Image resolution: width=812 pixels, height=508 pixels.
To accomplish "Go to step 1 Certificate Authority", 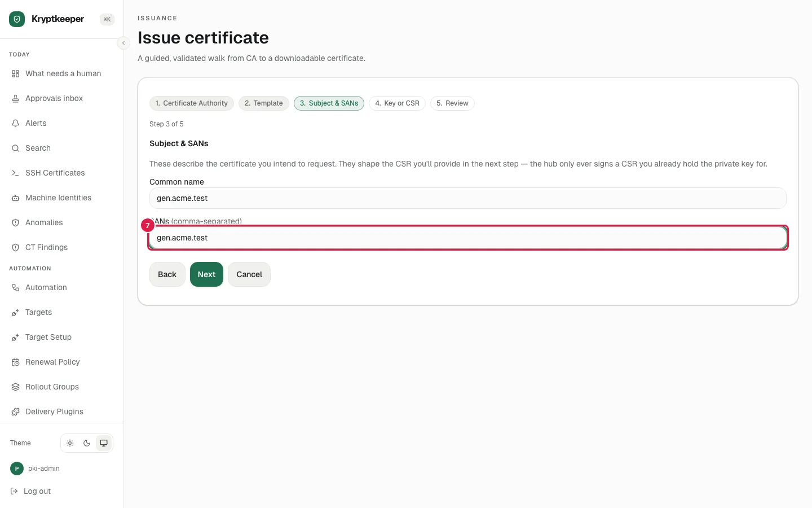I will (x=192, y=103).
